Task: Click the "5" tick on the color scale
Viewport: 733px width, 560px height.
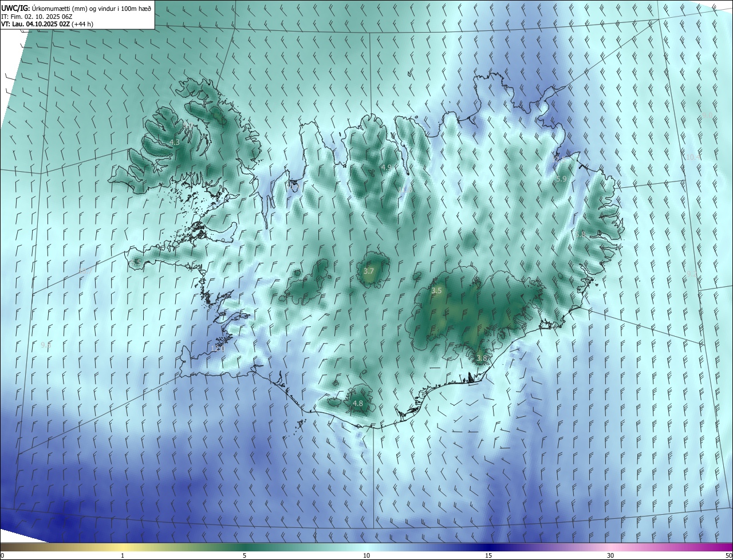Action: (245, 556)
